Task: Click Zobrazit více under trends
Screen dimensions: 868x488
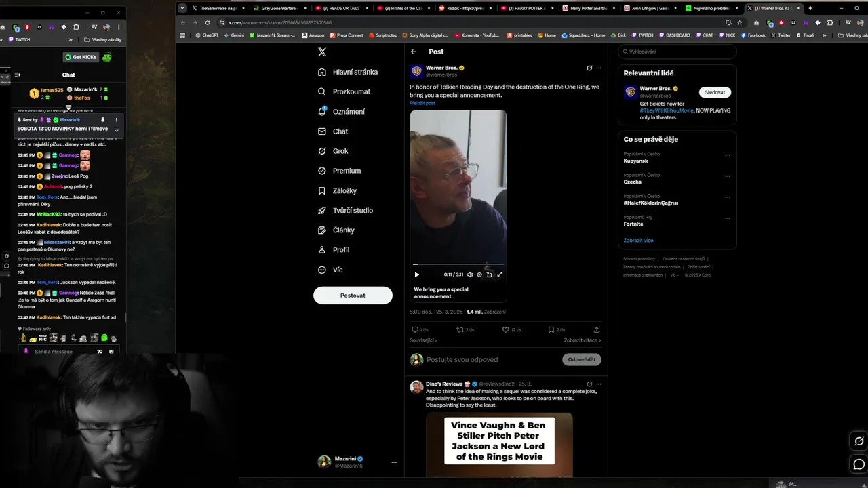Action: click(638, 240)
